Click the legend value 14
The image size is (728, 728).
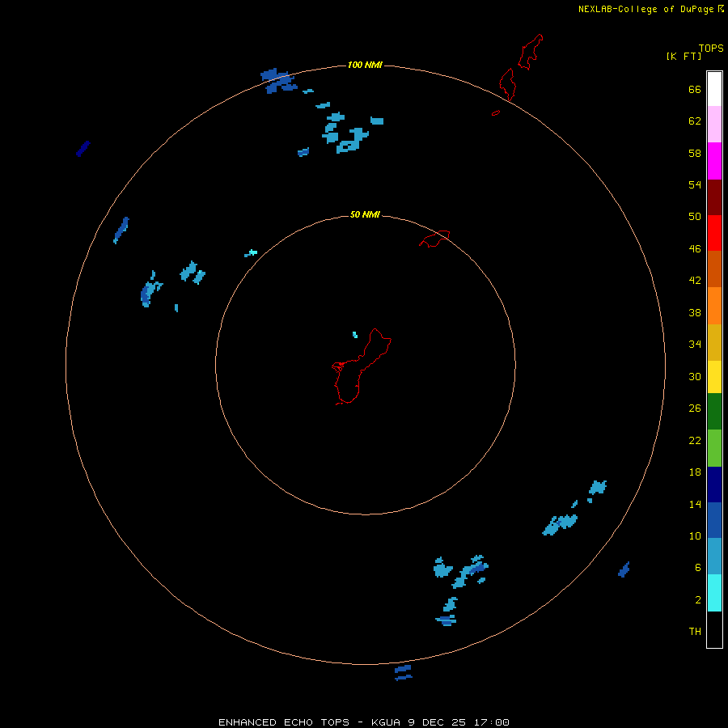click(695, 504)
